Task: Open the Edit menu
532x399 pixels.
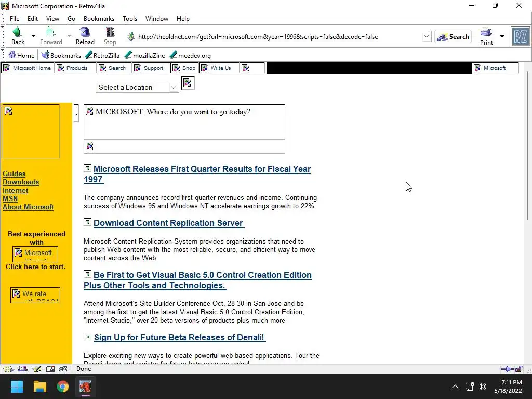Action: pyautogui.click(x=33, y=19)
